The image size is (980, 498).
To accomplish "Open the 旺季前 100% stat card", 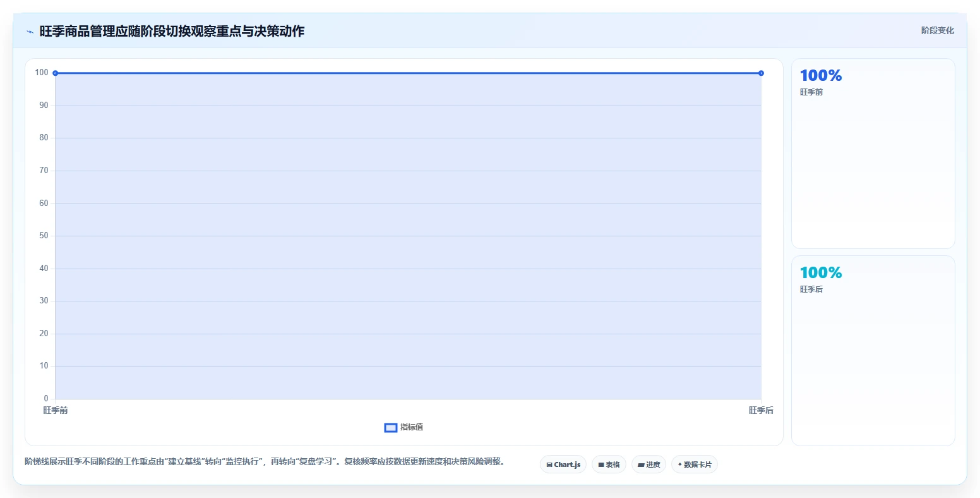I will [873, 154].
